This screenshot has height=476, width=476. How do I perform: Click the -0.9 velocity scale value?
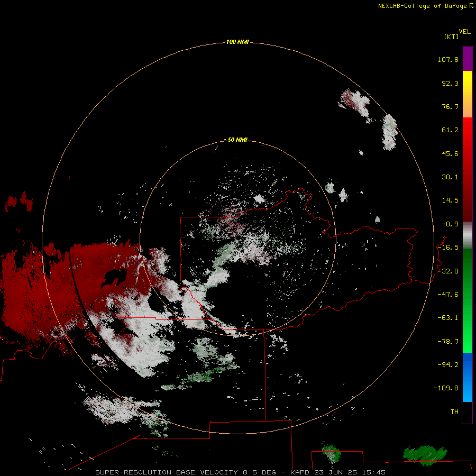tap(450, 224)
